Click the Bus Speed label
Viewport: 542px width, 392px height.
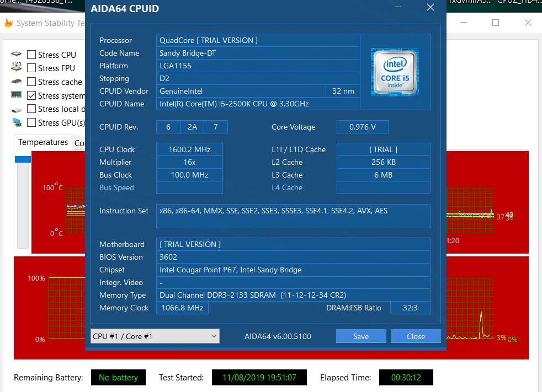(116, 187)
